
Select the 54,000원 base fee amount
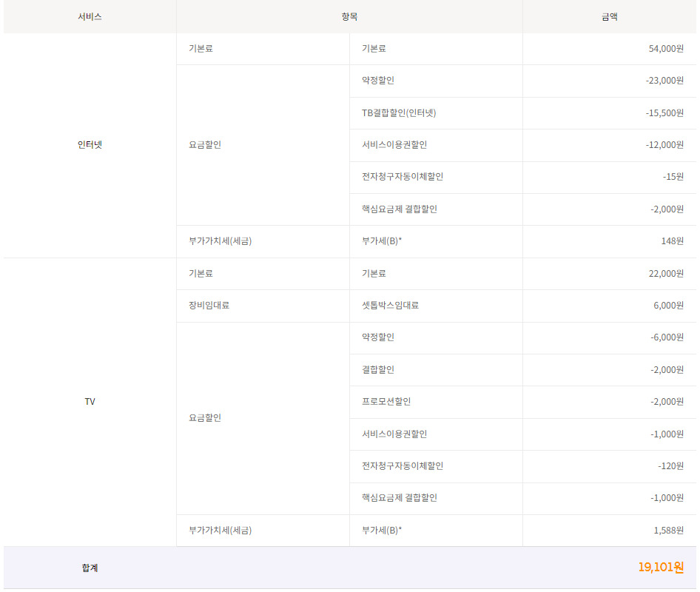tap(665, 49)
